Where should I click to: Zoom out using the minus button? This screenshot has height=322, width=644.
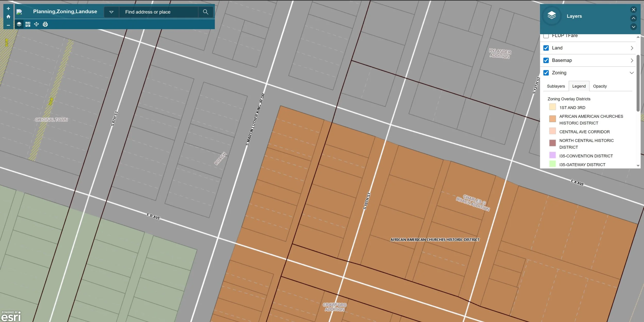pyautogui.click(x=8, y=25)
